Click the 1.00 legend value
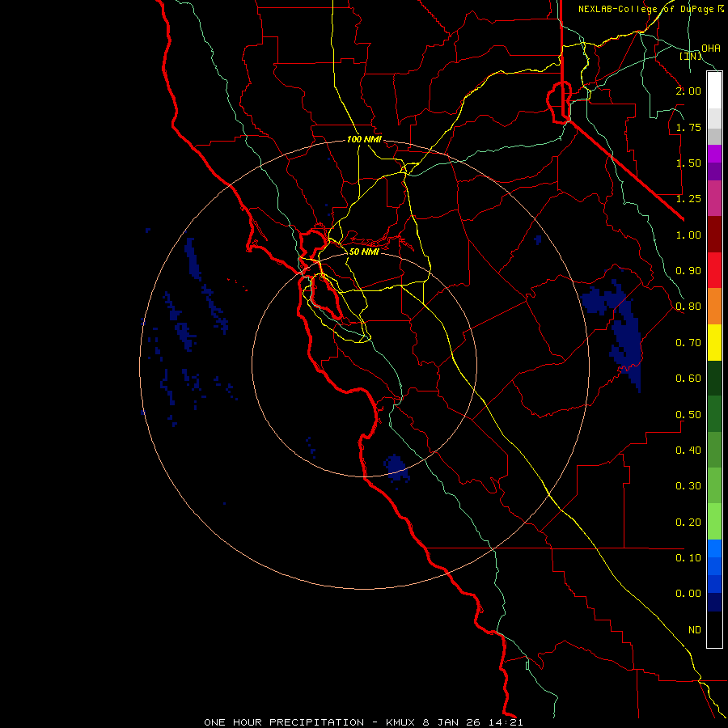 (688, 235)
